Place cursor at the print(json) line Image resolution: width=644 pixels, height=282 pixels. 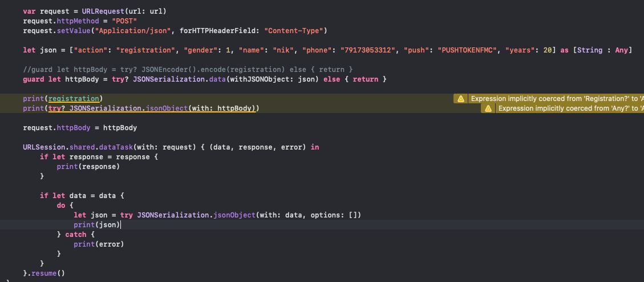(x=98, y=225)
